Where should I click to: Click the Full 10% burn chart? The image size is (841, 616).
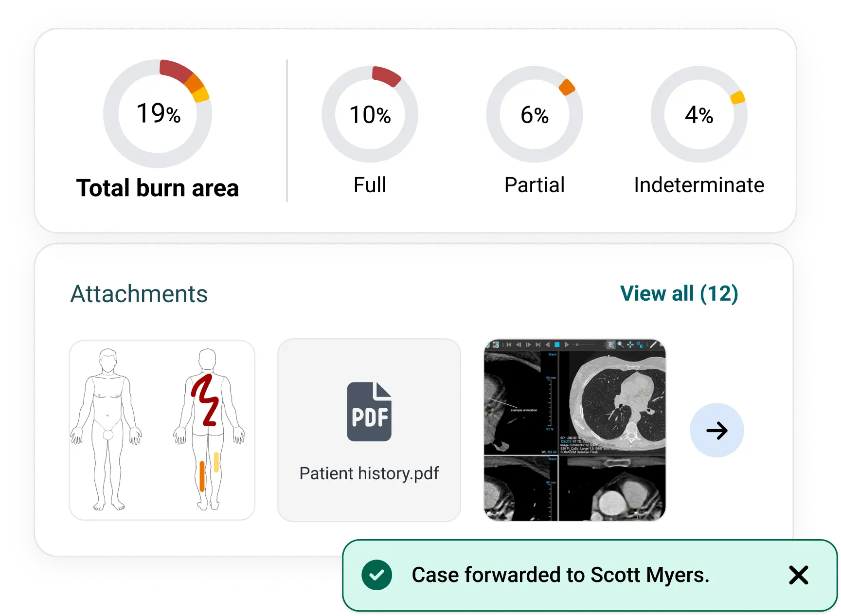tap(370, 114)
